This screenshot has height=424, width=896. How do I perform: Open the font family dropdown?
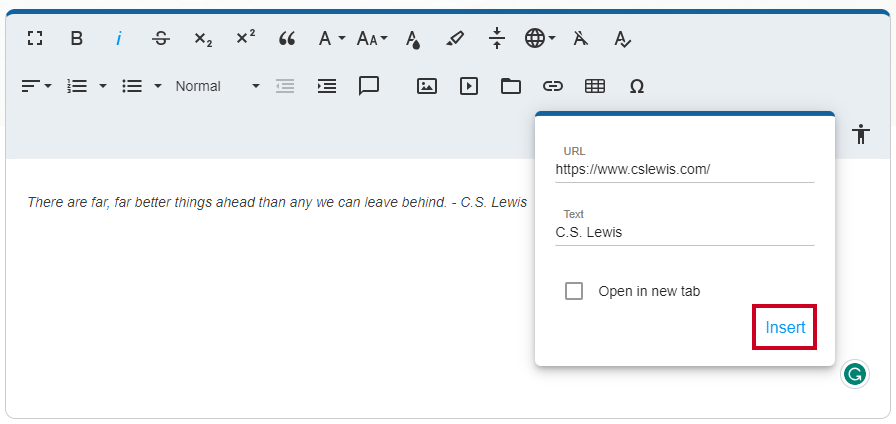331,39
